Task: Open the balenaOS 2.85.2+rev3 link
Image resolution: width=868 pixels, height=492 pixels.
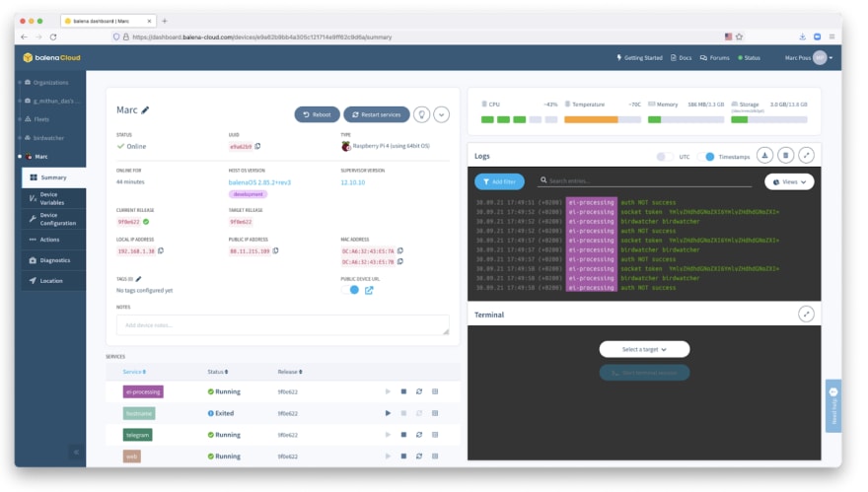Action: click(x=259, y=182)
